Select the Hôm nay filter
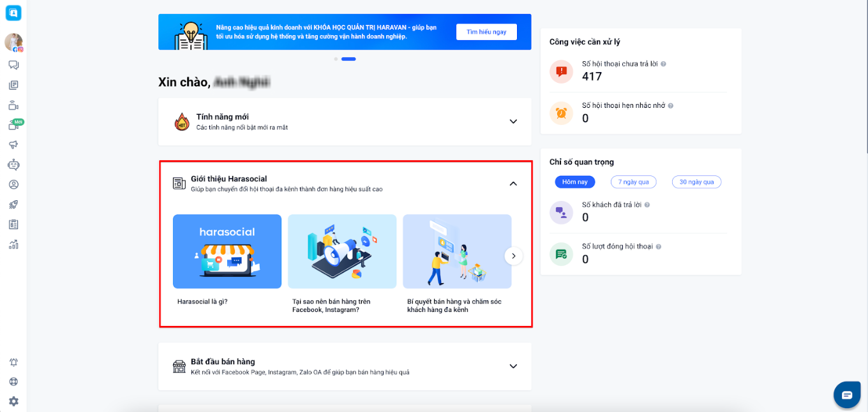Screen dimensions: 868x412 point(575,182)
